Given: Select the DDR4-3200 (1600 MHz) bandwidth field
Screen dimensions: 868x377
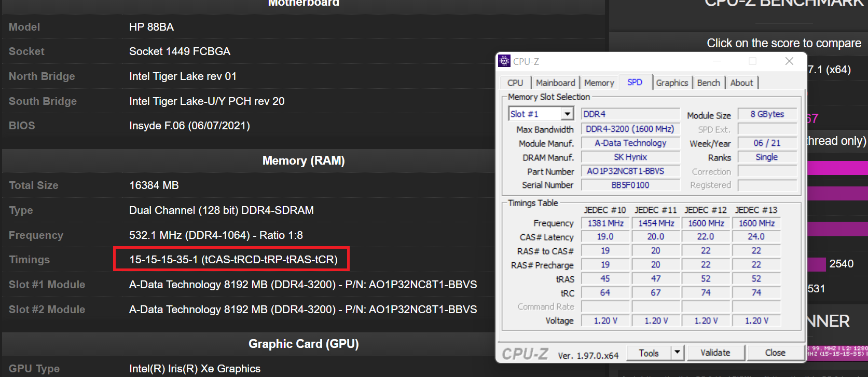Looking at the screenshot, I should coord(630,129).
